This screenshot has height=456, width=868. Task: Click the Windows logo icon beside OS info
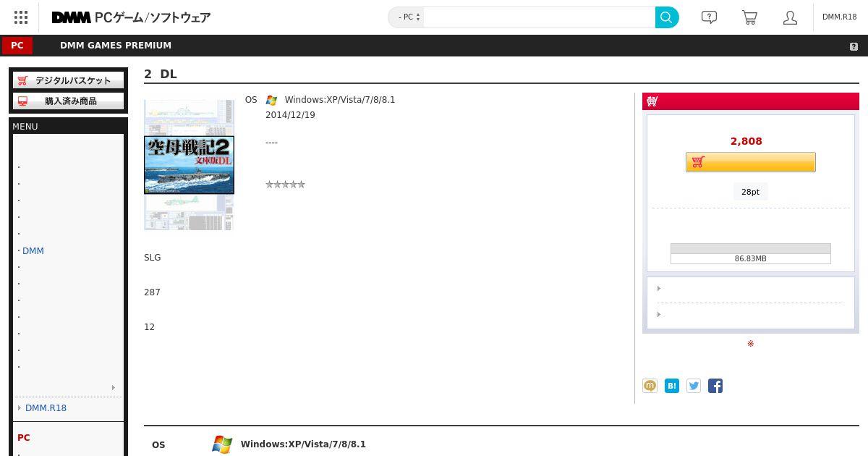point(271,101)
